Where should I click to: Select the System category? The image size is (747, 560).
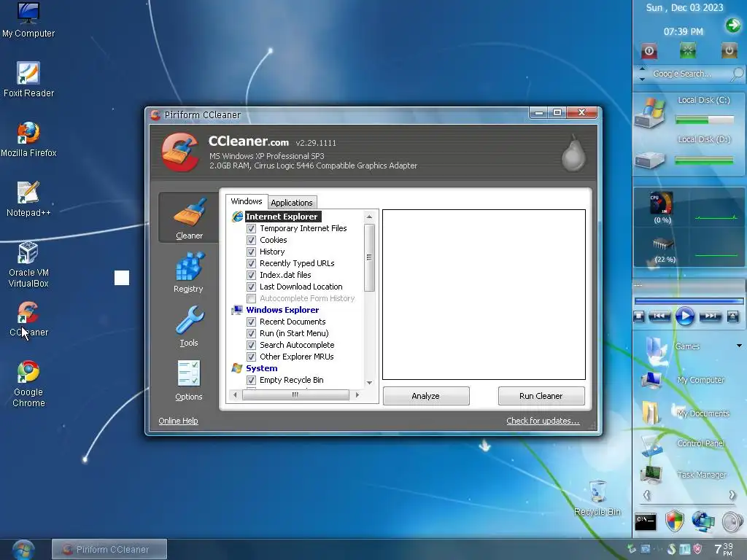point(262,368)
